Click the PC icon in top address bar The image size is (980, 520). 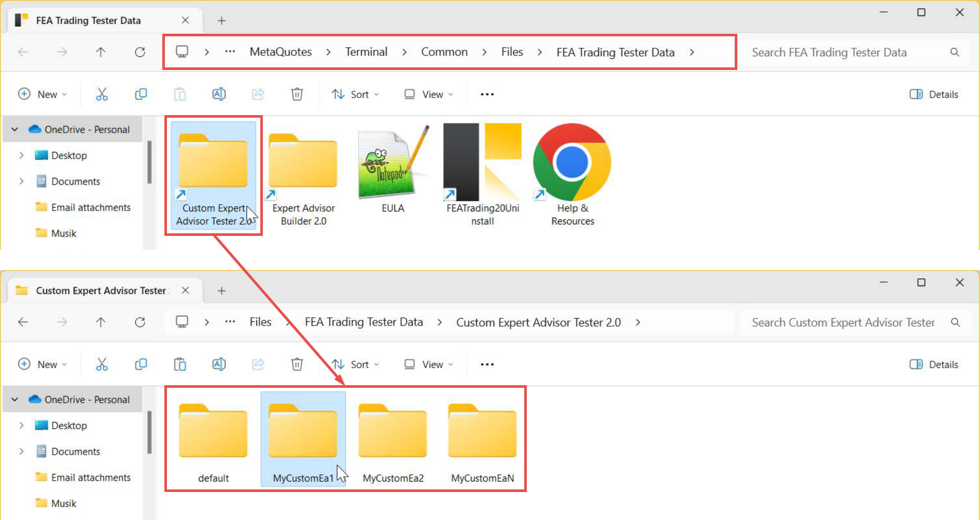182,51
